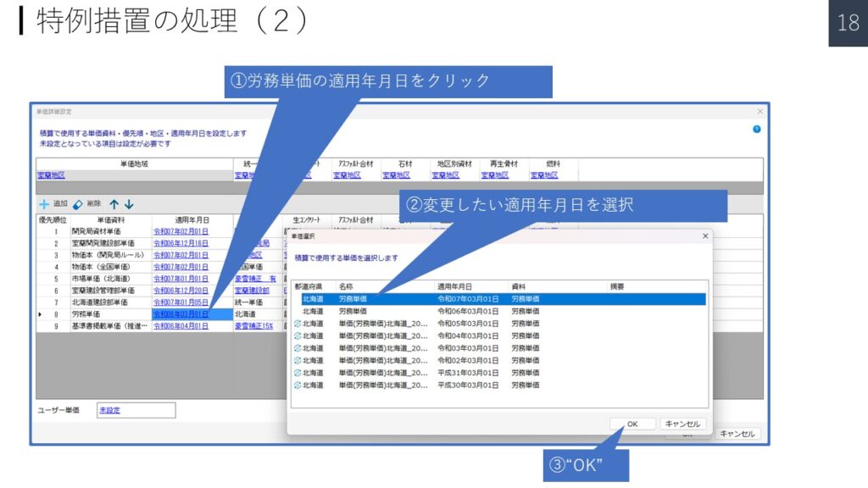Screen dimensions: 868x488
Task: Open help via the blue question mark icon
Action: point(756,129)
